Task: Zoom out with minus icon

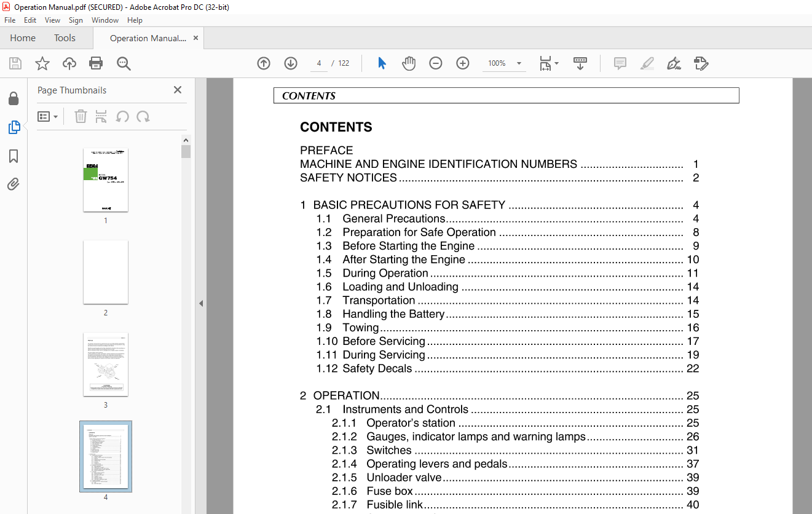Action: (436, 63)
